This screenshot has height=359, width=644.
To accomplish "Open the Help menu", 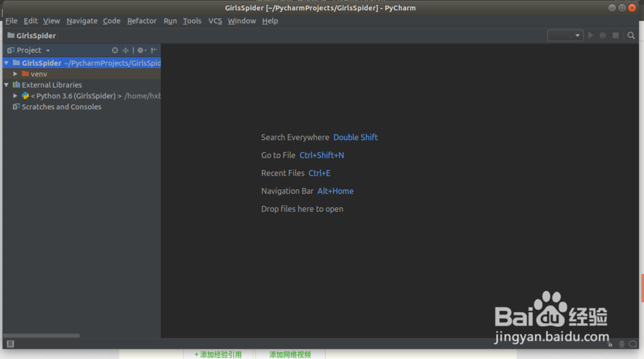I will 270,21.
